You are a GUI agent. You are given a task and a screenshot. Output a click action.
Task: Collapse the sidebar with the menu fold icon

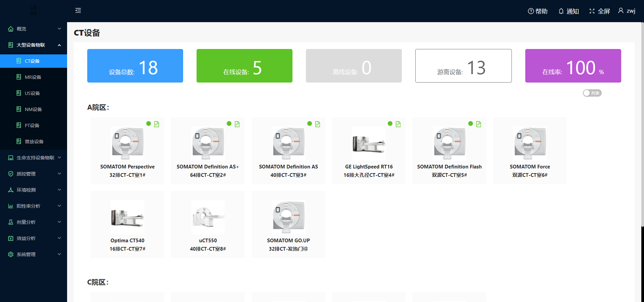click(x=78, y=10)
